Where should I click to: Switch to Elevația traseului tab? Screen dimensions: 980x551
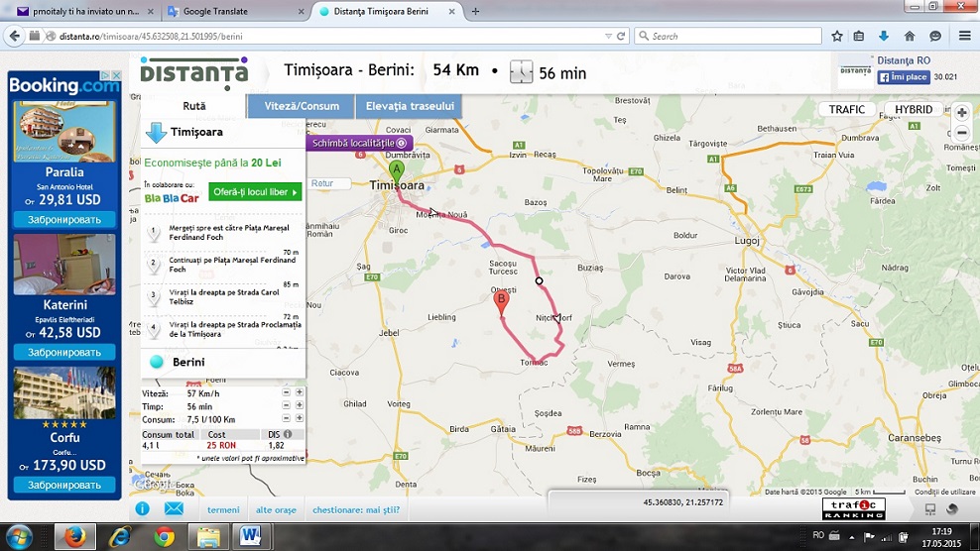[410, 106]
